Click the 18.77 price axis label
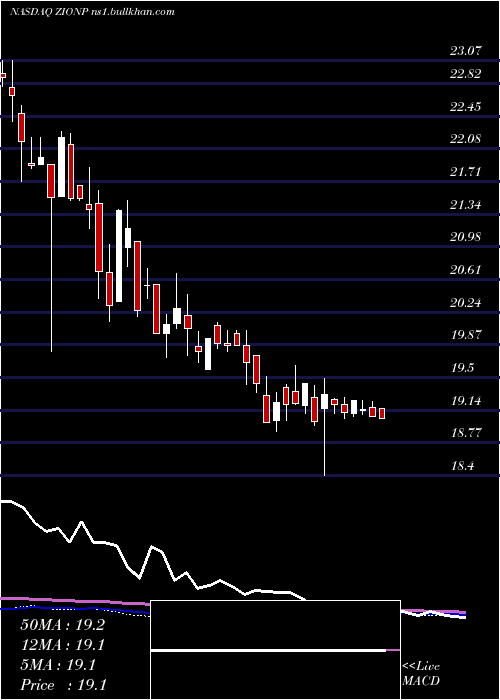 pyautogui.click(x=466, y=433)
